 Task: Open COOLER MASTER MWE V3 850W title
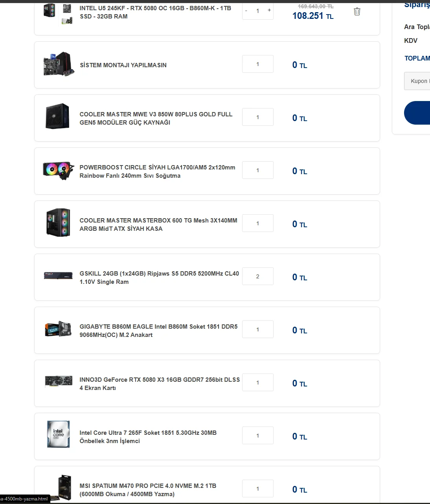click(156, 118)
